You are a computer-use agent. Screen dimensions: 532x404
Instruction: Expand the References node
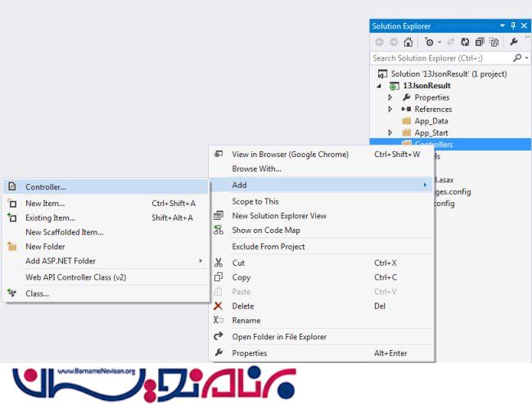tap(390, 109)
